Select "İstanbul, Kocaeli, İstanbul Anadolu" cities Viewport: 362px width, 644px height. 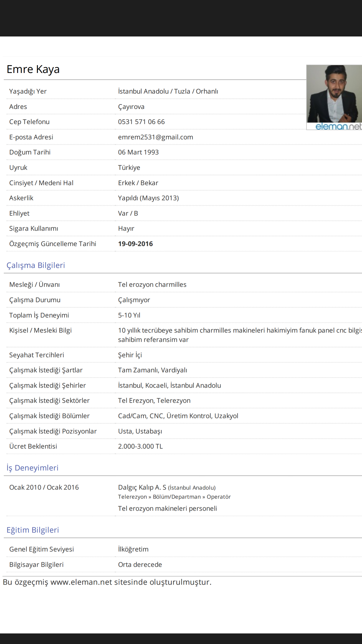169,385
